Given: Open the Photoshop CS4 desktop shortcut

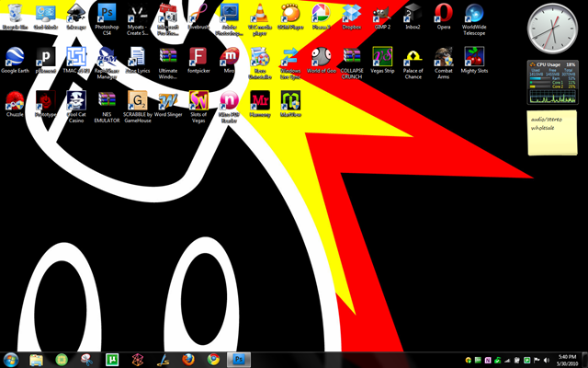Looking at the screenshot, I should click(x=107, y=19).
